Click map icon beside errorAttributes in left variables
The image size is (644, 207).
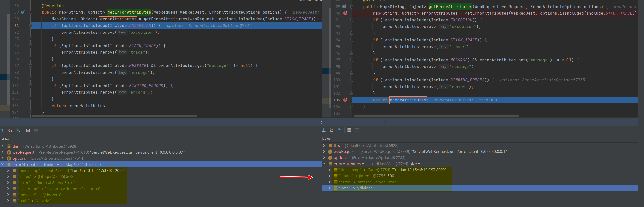click(x=9, y=165)
